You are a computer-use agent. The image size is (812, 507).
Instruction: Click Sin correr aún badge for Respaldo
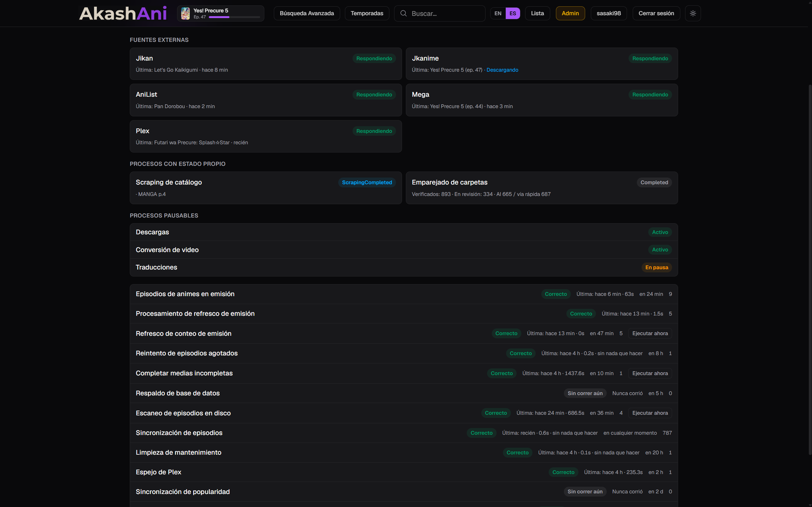coord(585,393)
